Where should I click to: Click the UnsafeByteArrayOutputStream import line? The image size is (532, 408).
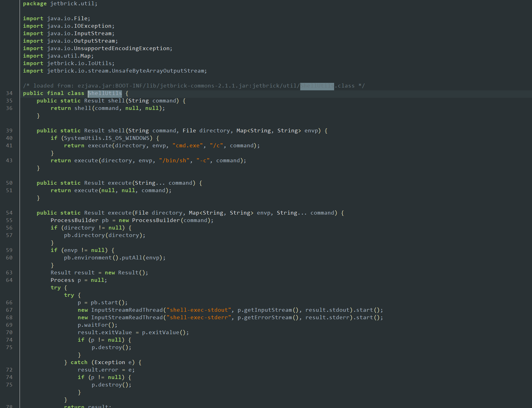115,71
